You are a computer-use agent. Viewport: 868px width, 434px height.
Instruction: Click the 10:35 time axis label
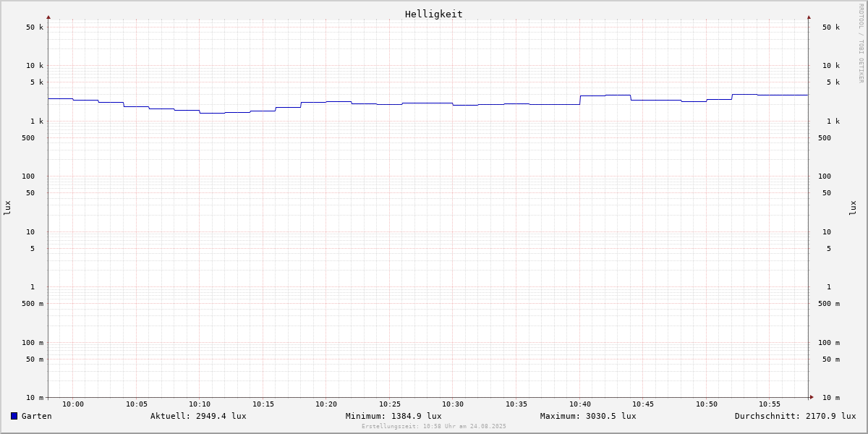(516, 404)
